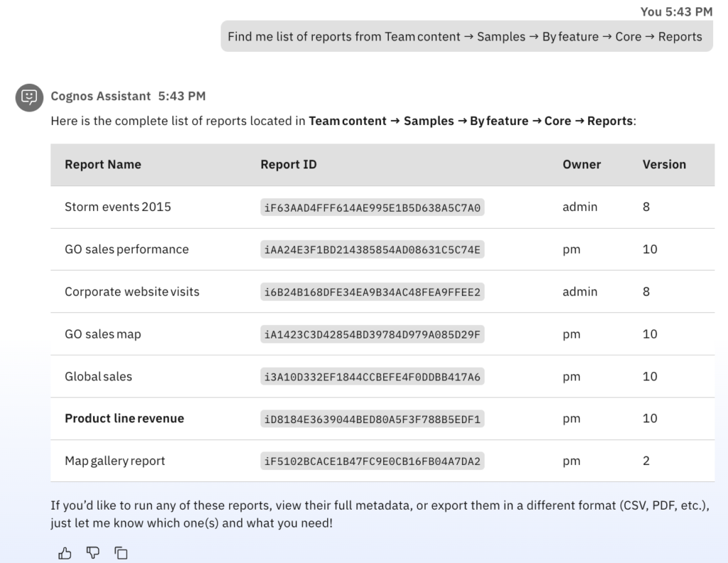Screen dimensions: 728x563
Task: Select Corporate website visits report name
Action: click(x=132, y=291)
